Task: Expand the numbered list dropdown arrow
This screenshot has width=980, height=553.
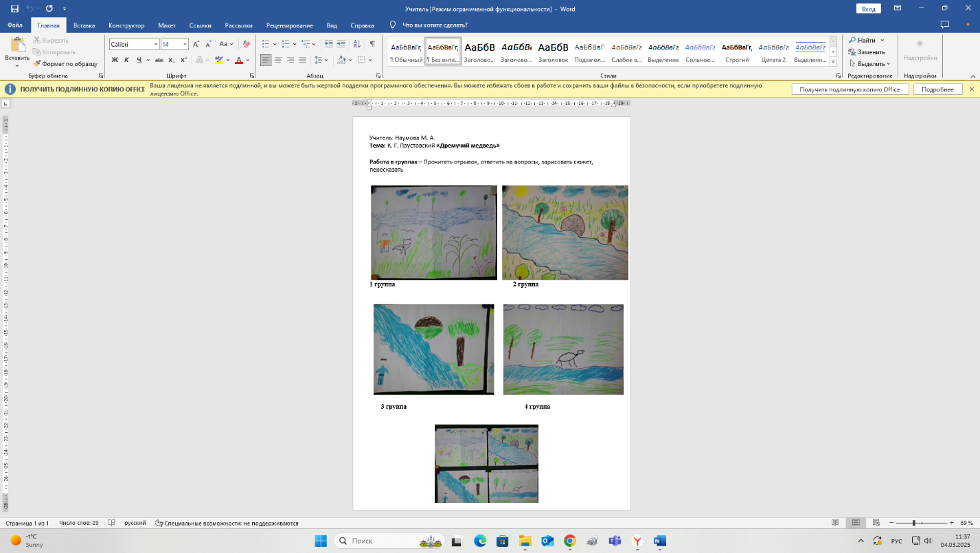Action: coord(294,44)
